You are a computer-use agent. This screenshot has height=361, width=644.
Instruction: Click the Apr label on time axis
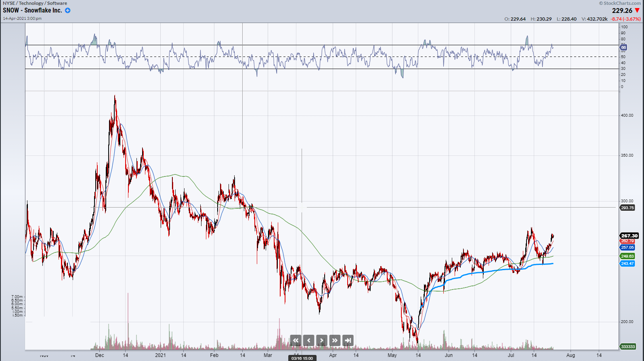(x=333, y=355)
